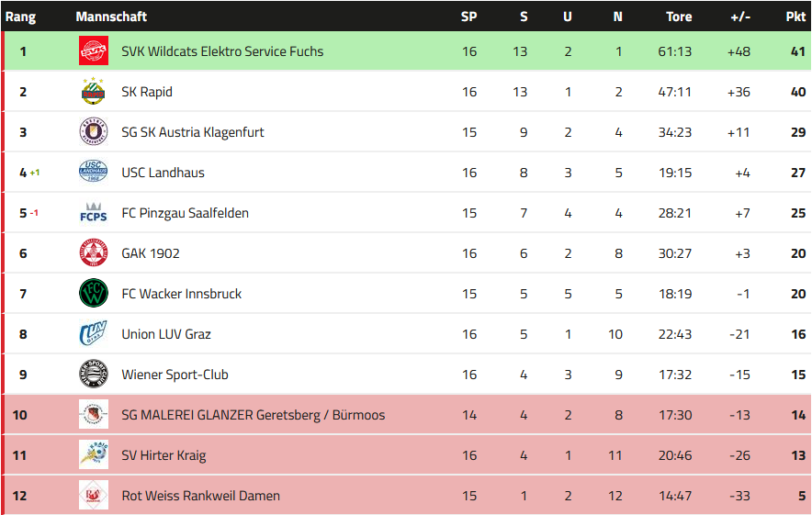
Task: Click the Rang column header
Action: pos(20,17)
